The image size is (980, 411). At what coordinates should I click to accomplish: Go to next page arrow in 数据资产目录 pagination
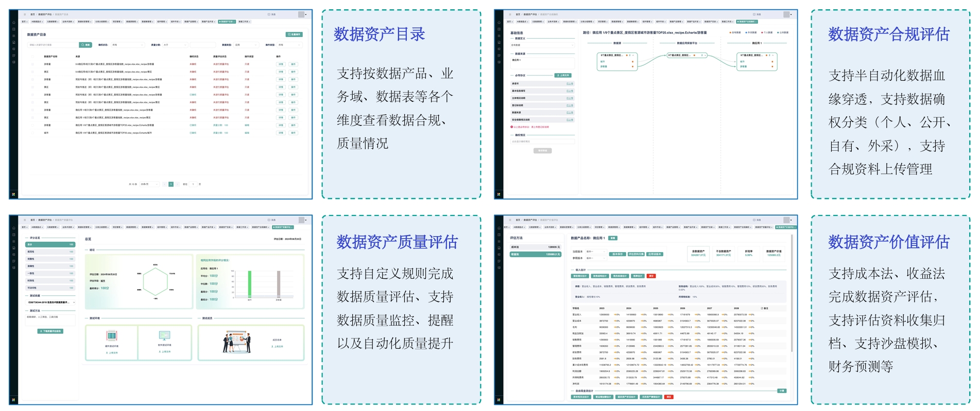(178, 184)
